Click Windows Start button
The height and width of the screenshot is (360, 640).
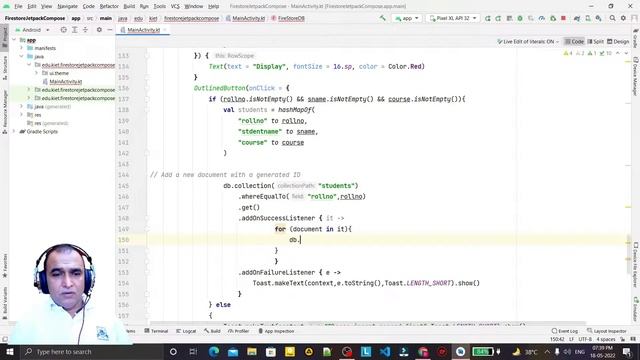[9, 351]
